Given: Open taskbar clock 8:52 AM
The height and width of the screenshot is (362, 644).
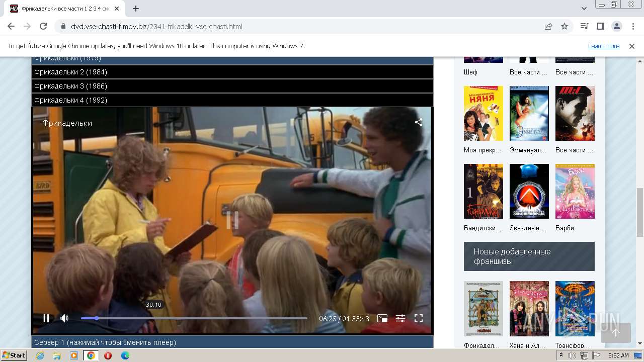Looking at the screenshot, I should click(618, 355).
